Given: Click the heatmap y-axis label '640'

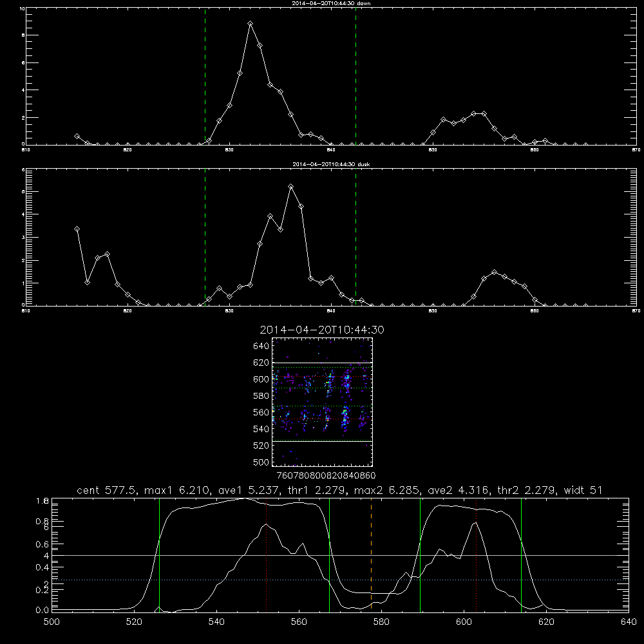Looking at the screenshot, I should tap(261, 346).
